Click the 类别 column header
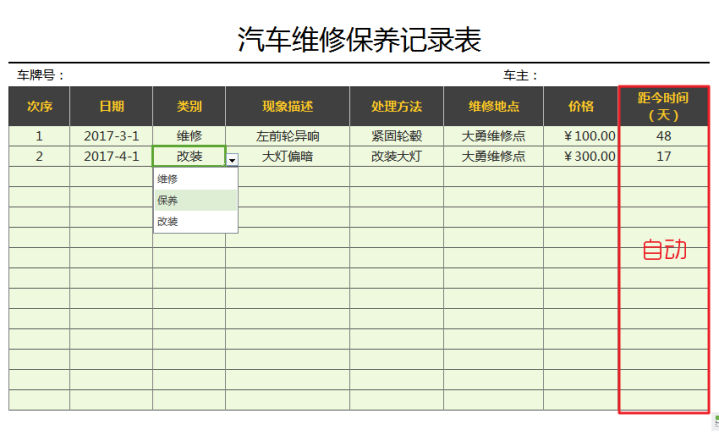This screenshot has width=719, height=441. tap(189, 106)
